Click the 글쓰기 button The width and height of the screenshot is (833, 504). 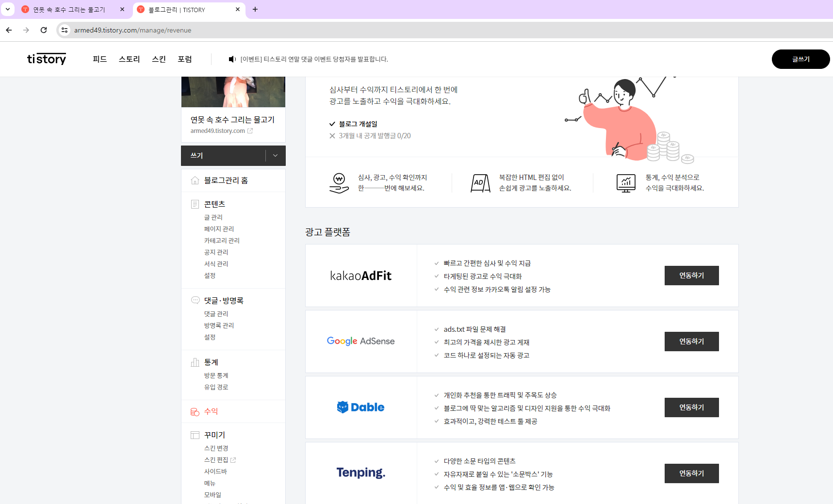(x=800, y=59)
